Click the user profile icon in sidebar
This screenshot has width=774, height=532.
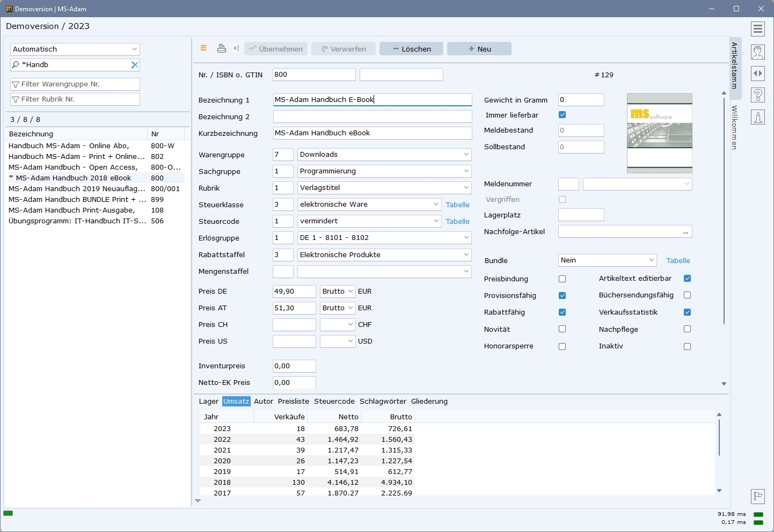tap(758, 52)
